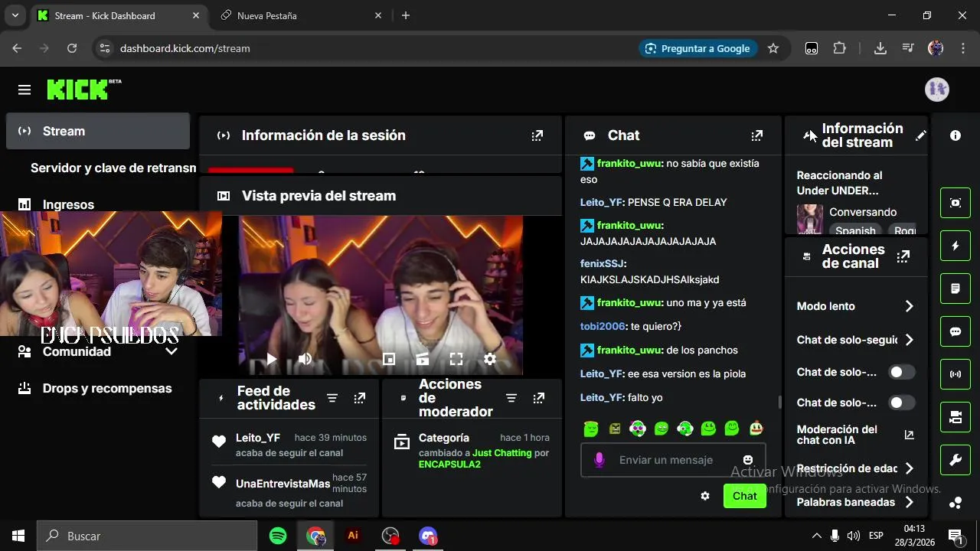Open Adobe Illustrator from taskbar
The width and height of the screenshot is (980, 551).
pyautogui.click(x=353, y=536)
